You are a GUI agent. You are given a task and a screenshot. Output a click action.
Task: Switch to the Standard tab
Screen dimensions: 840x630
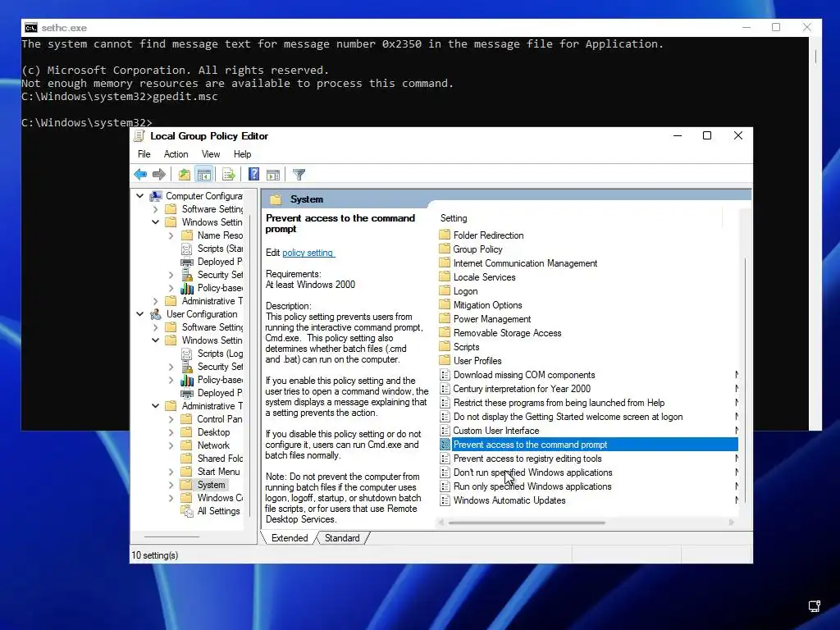342,538
